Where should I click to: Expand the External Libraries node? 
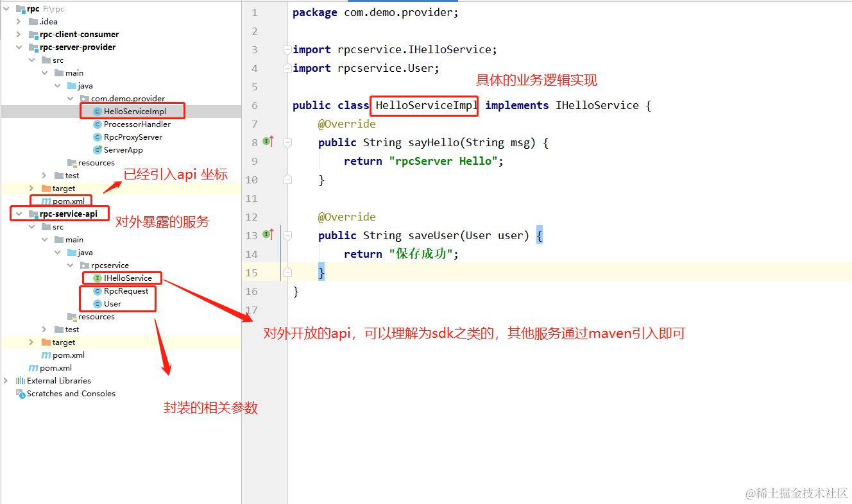(x=6, y=381)
